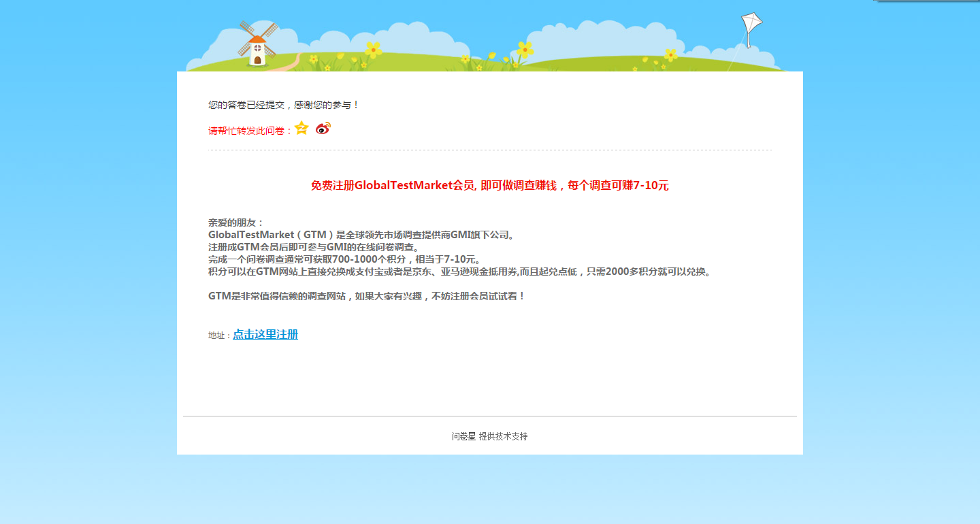Image resolution: width=980 pixels, height=524 pixels.
Task: Open the 问卷星 footer link
Action: pyautogui.click(x=463, y=436)
